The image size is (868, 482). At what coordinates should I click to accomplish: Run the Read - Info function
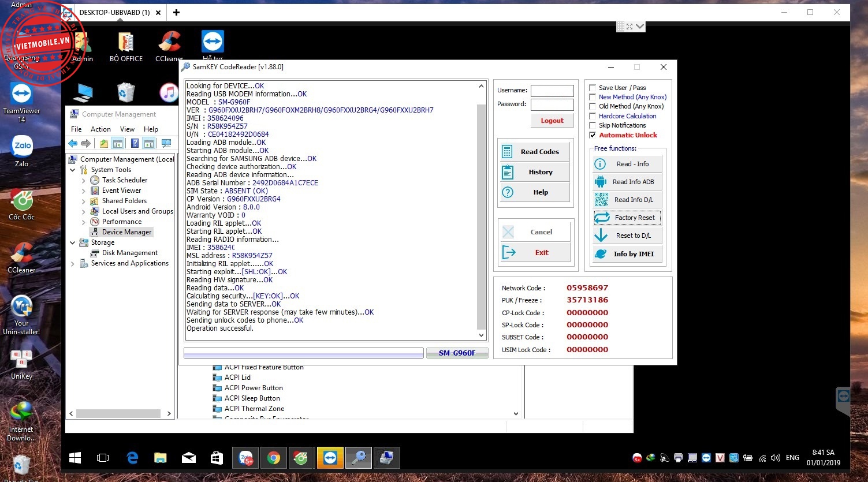(627, 164)
